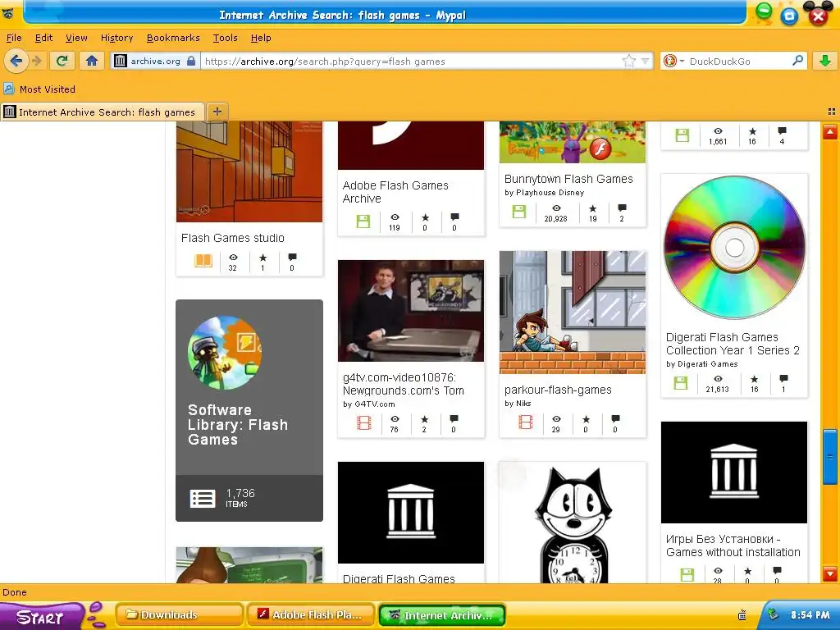This screenshot has width=840, height=630.
Task: Open the DuckDuckGo search engine selector
Action: 674,61
